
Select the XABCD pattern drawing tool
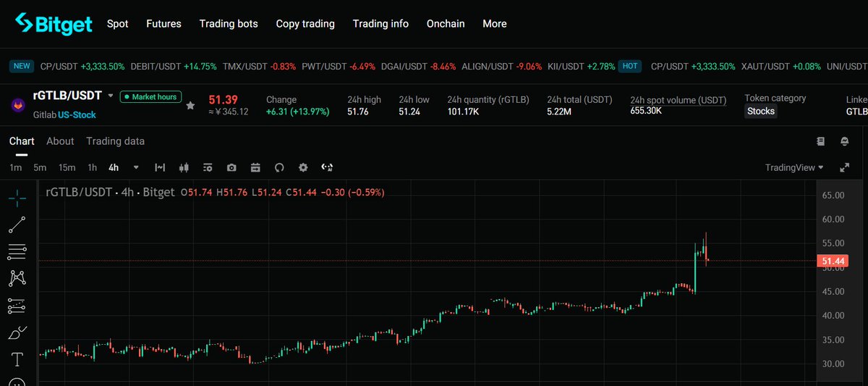pyautogui.click(x=17, y=278)
